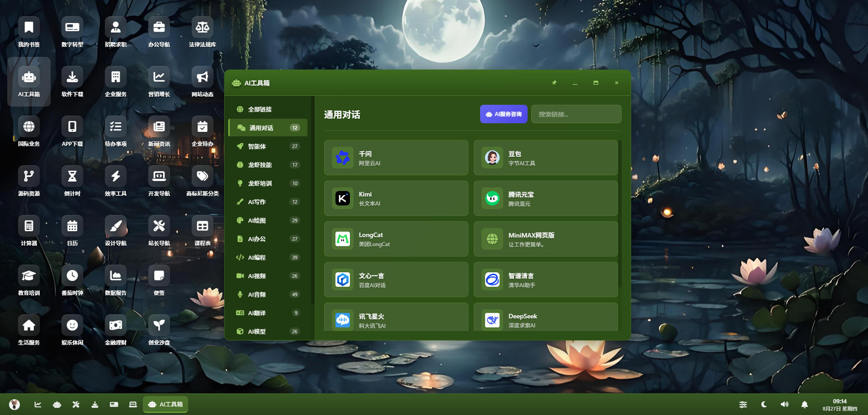Open the 豆包 link card

546,158
